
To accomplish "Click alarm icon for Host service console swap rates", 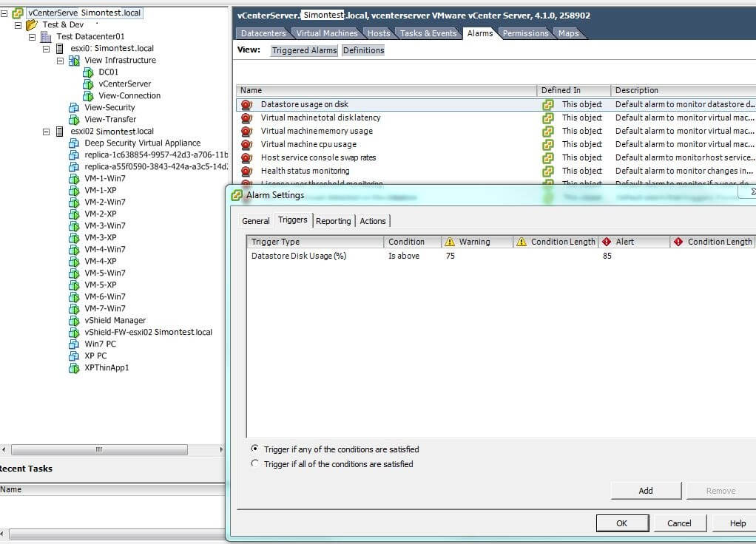I will coord(246,157).
